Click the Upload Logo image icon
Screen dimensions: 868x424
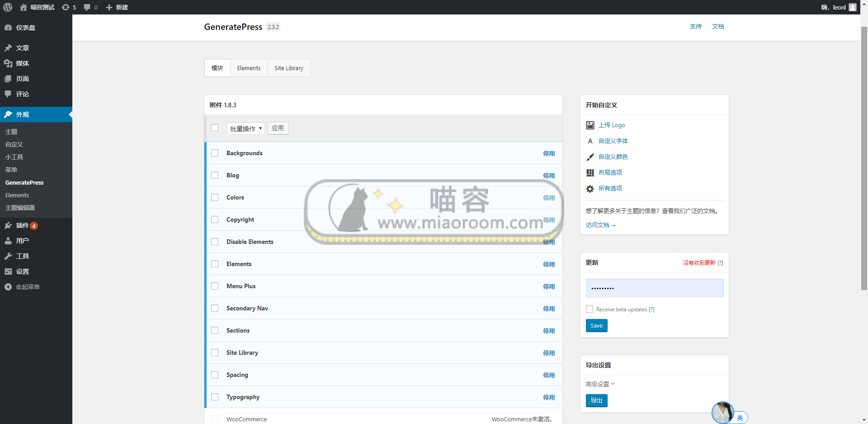(590, 125)
